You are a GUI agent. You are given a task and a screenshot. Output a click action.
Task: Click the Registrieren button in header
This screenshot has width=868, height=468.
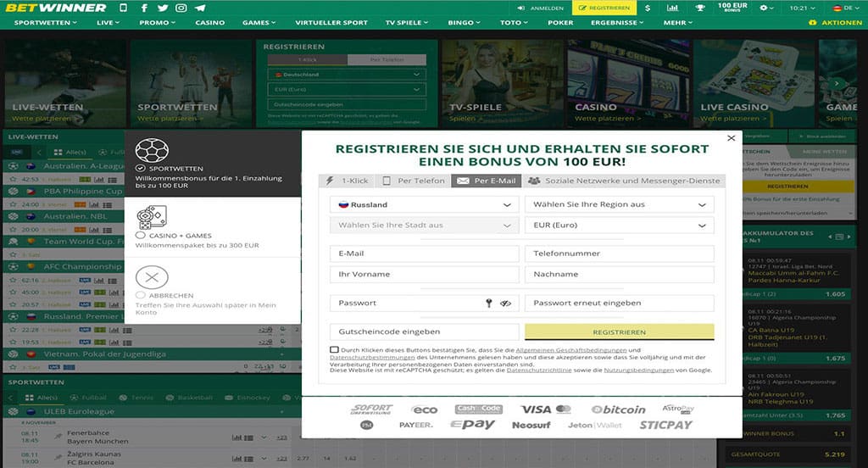coord(604,8)
